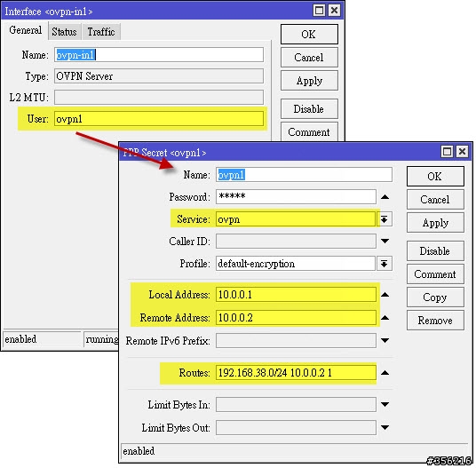Open the Service dropdown showing ovpn
Screen dimensions: 476x468
point(385,219)
